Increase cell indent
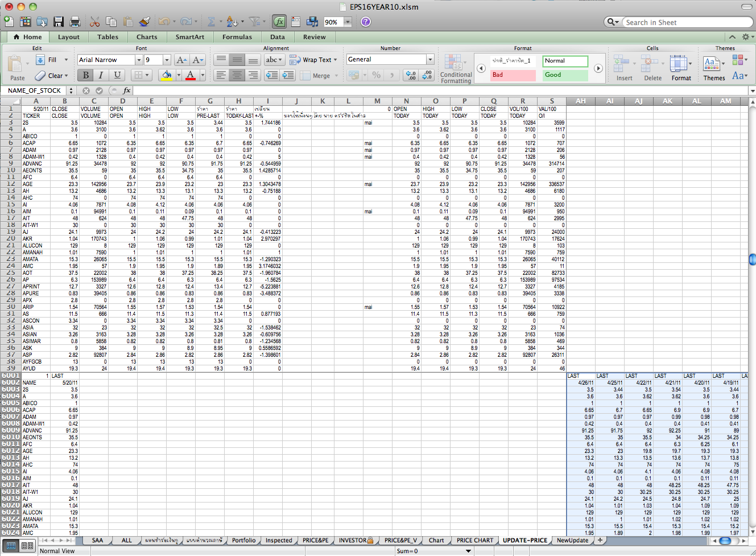The width and height of the screenshot is (756, 556). [288, 75]
